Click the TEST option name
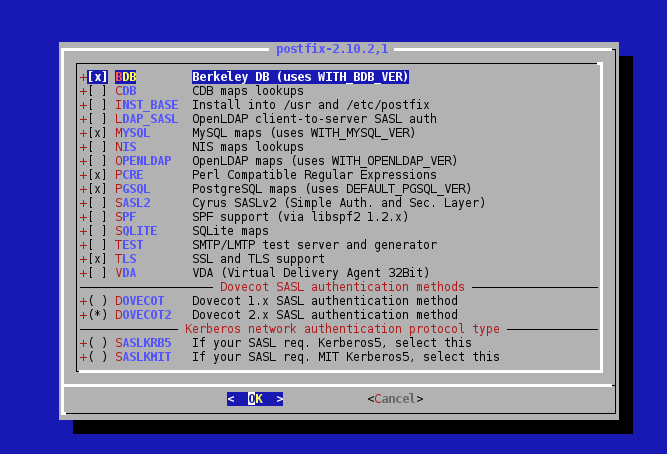Screen dimensions: 667x454 point(129,246)
